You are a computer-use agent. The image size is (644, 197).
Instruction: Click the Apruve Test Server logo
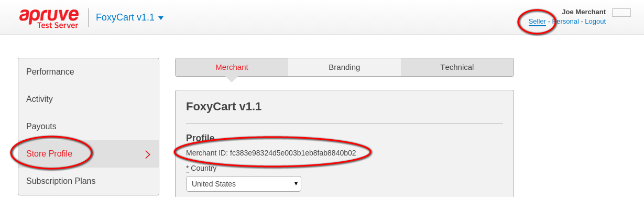[x=49, y=18]
